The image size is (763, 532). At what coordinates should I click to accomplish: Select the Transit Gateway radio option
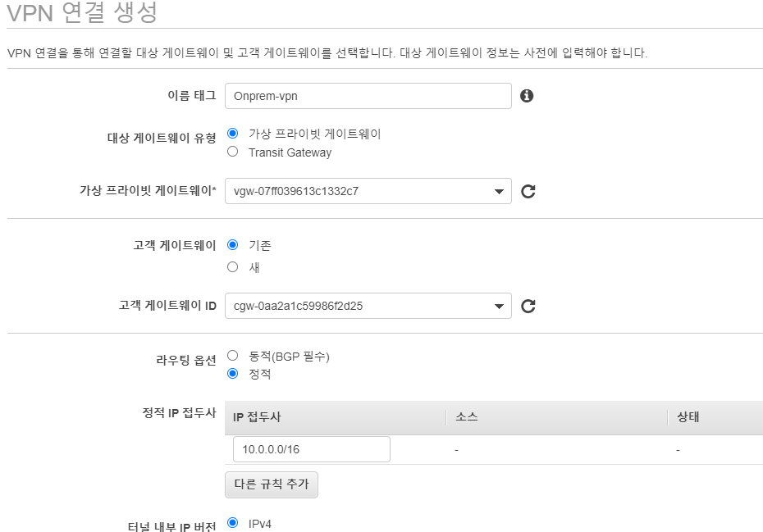[x=233, y=152]
